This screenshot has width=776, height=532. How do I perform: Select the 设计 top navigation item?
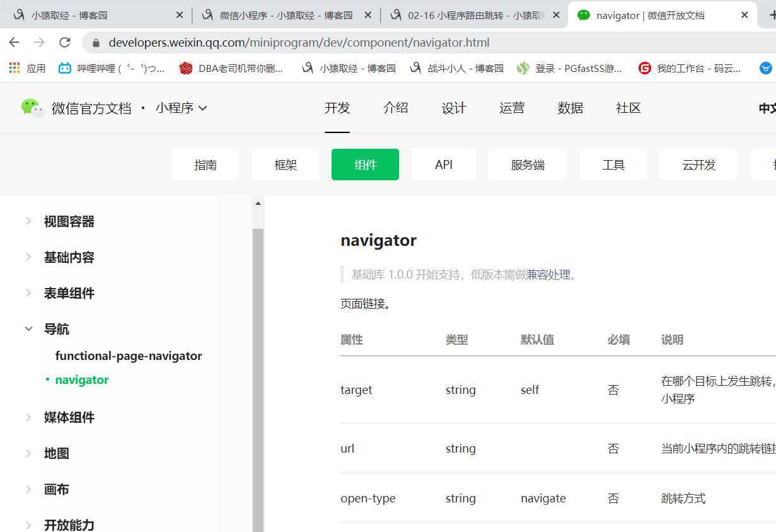pyautogui.click(x=454, y=108)
